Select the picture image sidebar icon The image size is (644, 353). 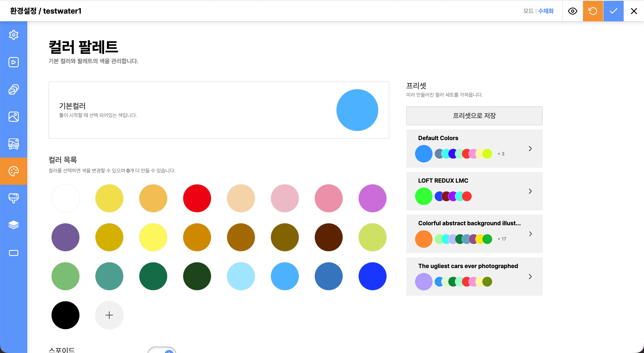coord(13,117)
